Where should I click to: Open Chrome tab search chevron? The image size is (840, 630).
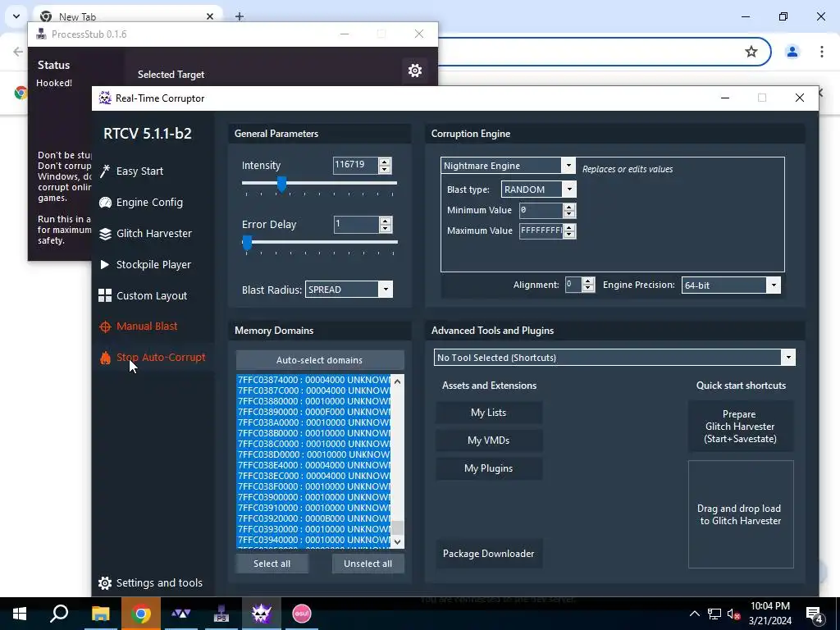(16, 16)
